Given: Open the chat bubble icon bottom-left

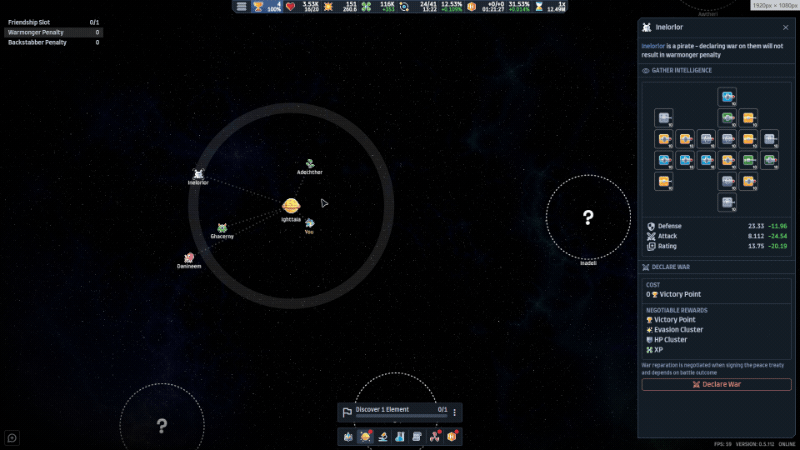Looking at the screenshot, I should [12, 438].
